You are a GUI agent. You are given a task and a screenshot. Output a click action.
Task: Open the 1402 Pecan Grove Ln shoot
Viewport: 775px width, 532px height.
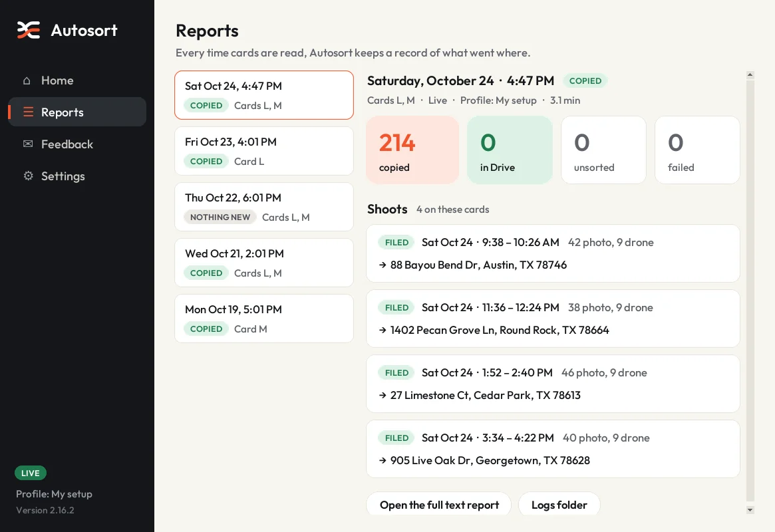click(x=553, y=319)
